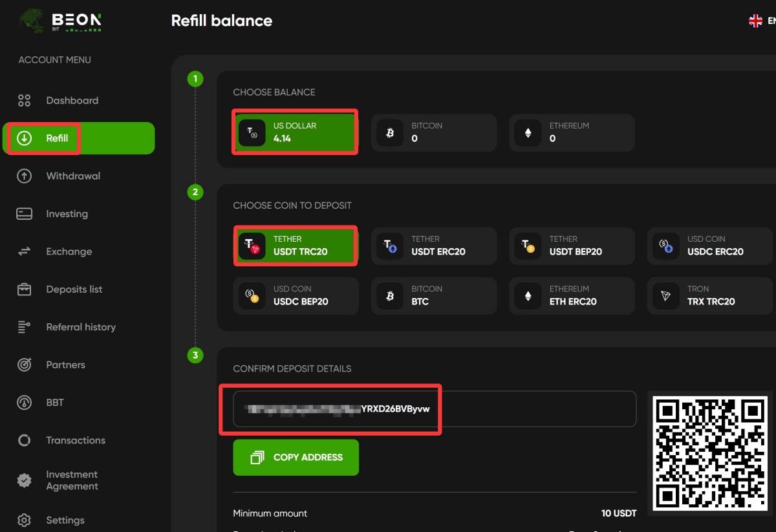Click the US Dollar Tether icon
The width and height of the screenshot is (776, 532).
point(252,133)
